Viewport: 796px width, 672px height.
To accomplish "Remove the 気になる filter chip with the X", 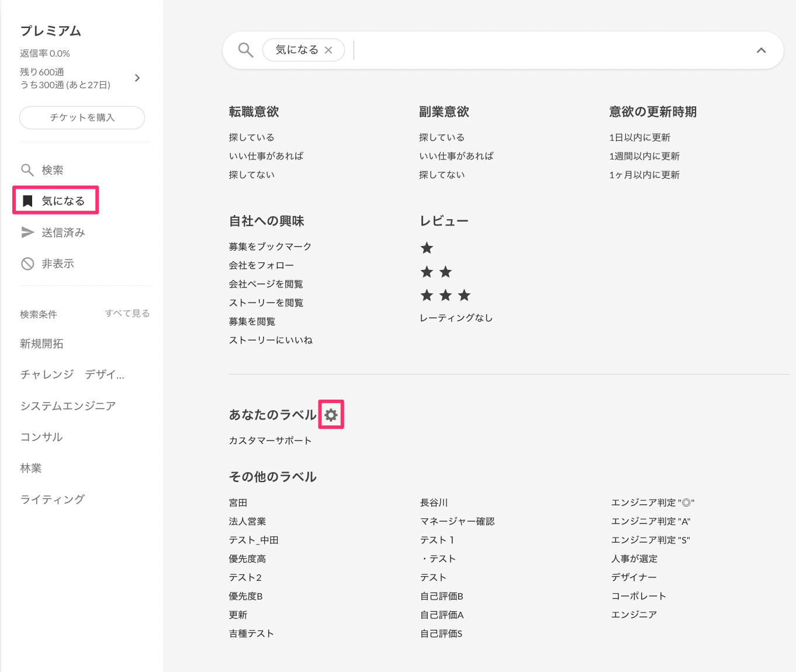I will pyautogui.click(x=328, y=50).
